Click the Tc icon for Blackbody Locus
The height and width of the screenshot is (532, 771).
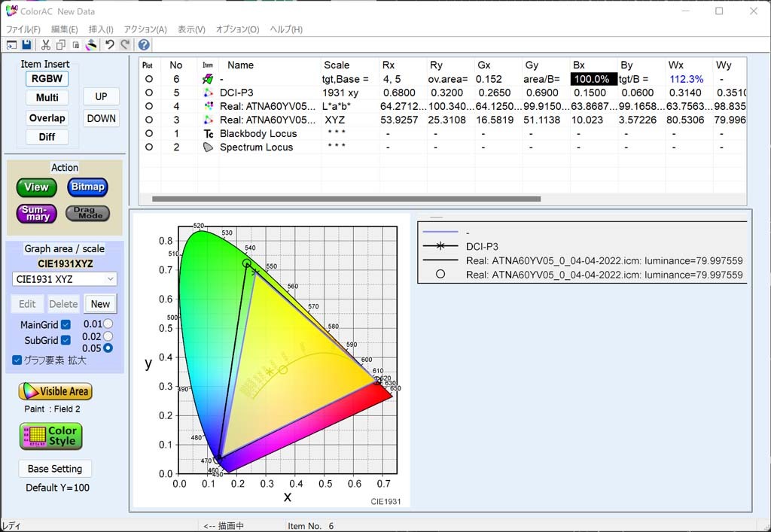tap(209, 134)
